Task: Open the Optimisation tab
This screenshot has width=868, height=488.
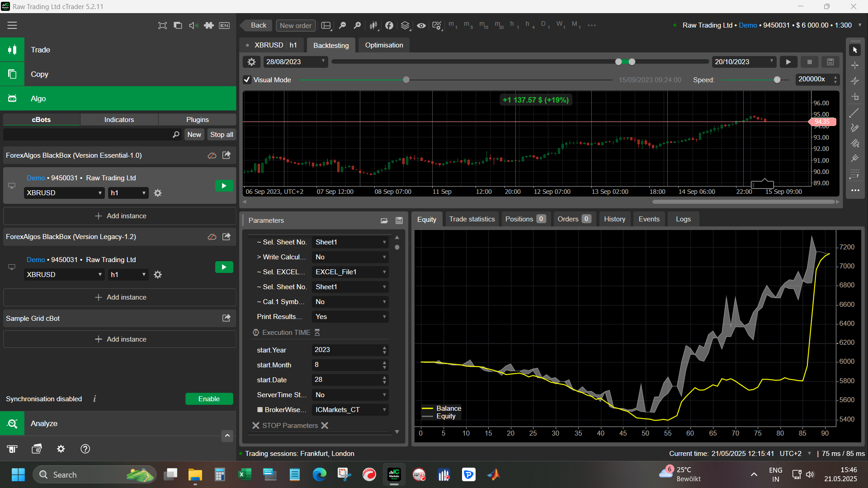Action: [x=384, y=45]
